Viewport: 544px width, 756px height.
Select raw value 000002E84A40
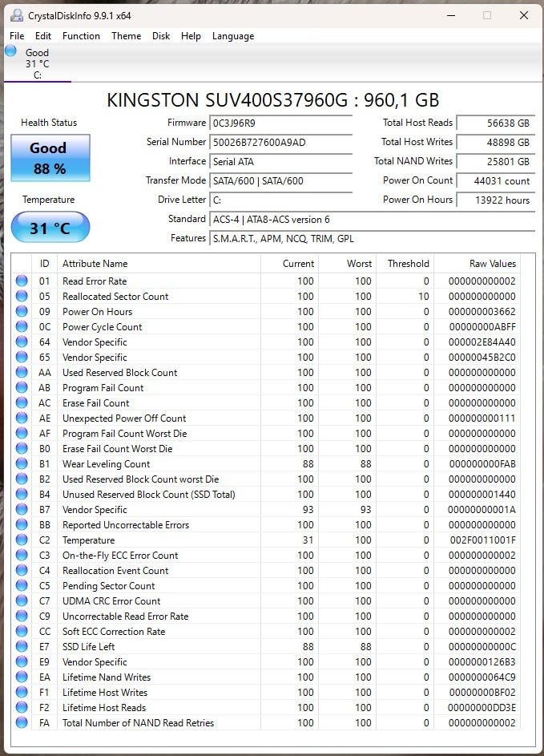(x=482, y=342)
